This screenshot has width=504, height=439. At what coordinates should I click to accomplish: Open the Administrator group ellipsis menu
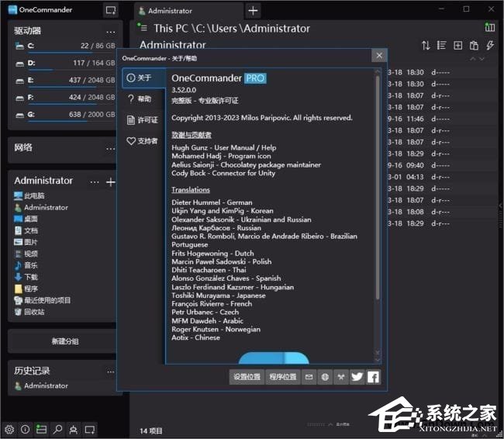[x=95, y=182]
